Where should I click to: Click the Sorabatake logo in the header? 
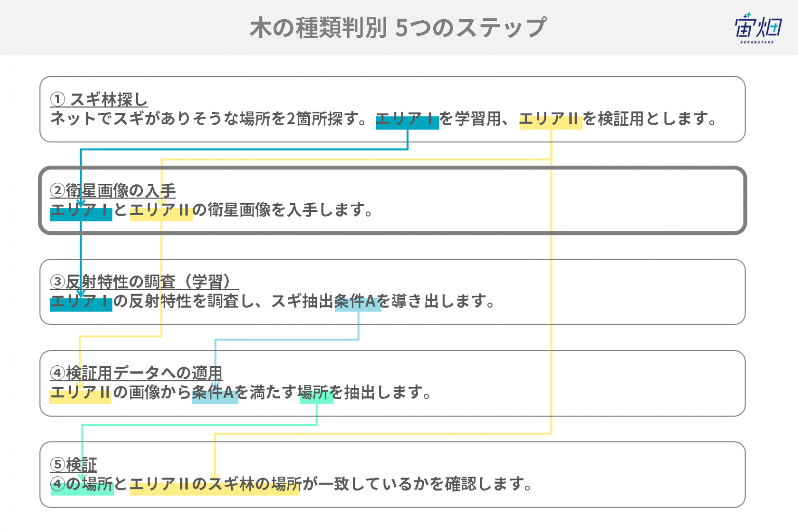point(758,28)
